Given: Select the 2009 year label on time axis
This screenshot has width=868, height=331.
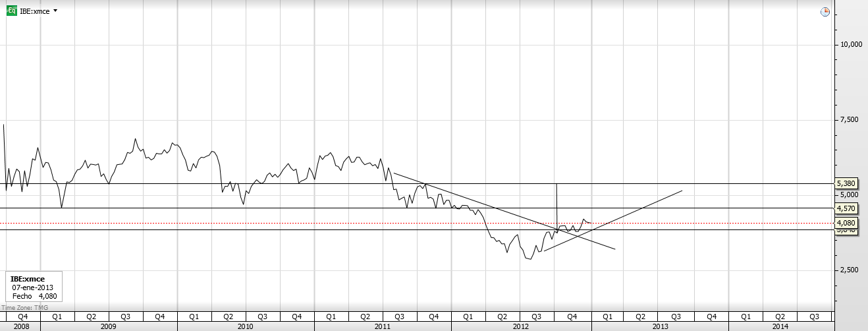Looking at the screenshot, I should (109, 326).
